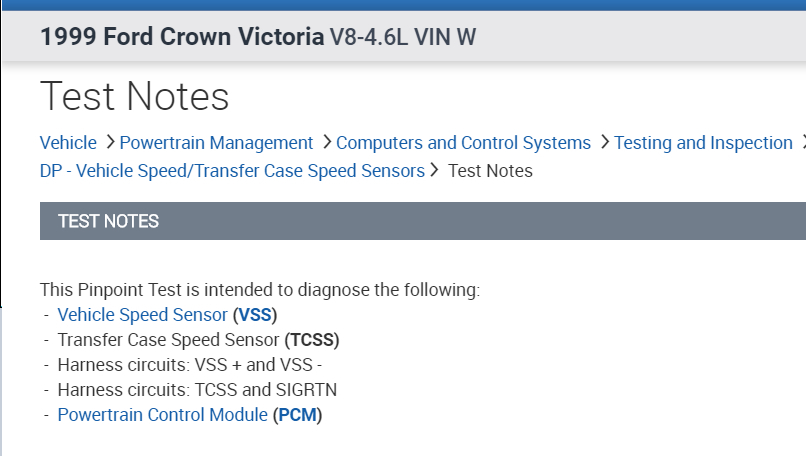Select the 1999 Ford Crown Victoria title

click(181, 38)
